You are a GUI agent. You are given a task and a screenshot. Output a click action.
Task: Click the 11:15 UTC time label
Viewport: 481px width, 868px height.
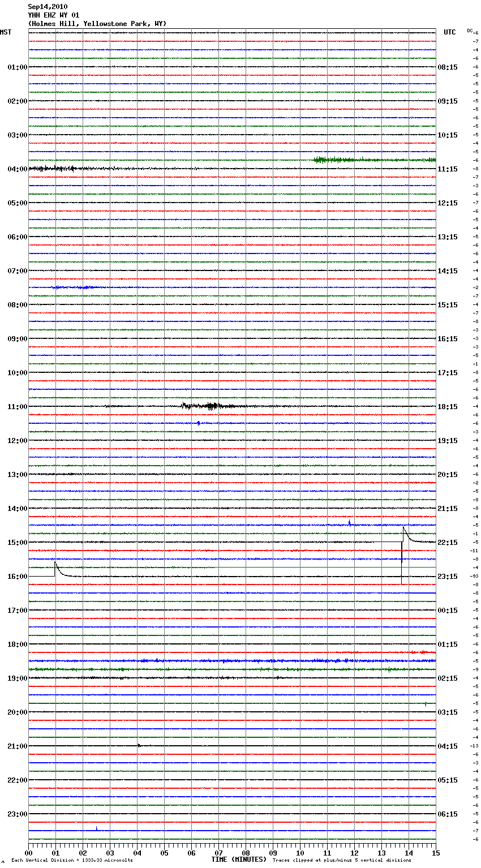(x=448, y=169)
